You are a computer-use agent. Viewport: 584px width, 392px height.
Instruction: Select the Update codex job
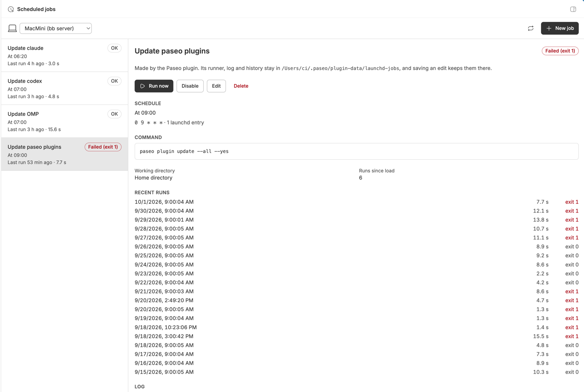[64, 89]
